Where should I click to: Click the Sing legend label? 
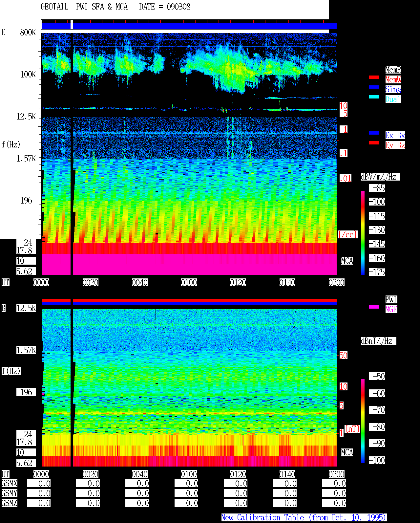pos(393,89)
